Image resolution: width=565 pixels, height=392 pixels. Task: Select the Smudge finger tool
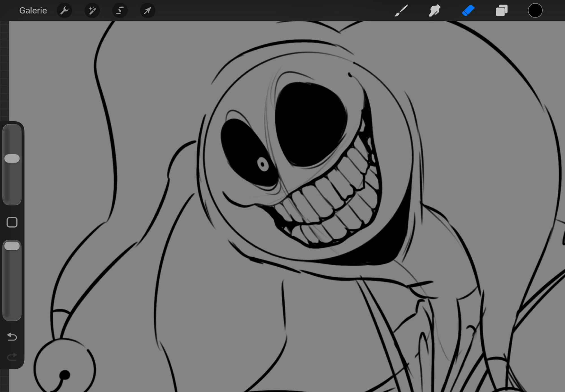pyautogui.click(x=434, y=11)
